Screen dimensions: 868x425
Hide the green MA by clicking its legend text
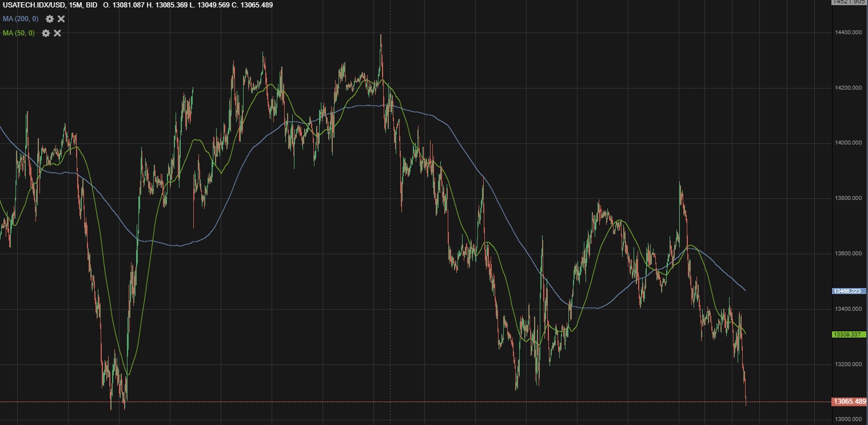click(x=17, y=33)
